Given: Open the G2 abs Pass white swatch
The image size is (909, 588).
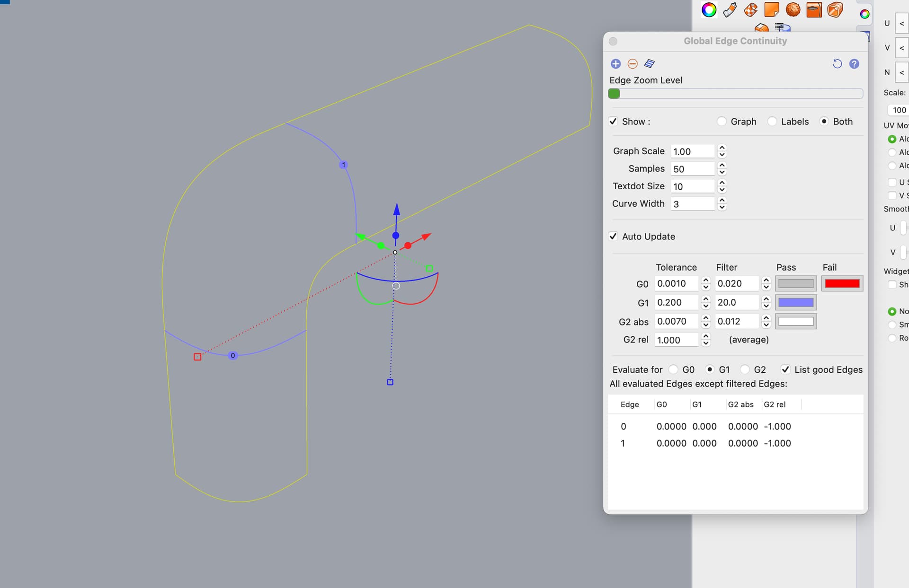Looking at the screenshot, I should pos(796,321).
